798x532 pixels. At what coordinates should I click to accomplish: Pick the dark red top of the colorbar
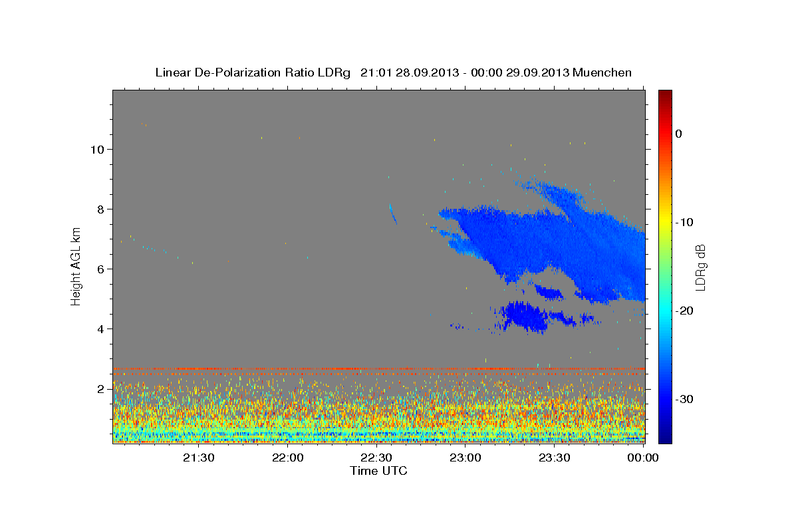[665, 96]
